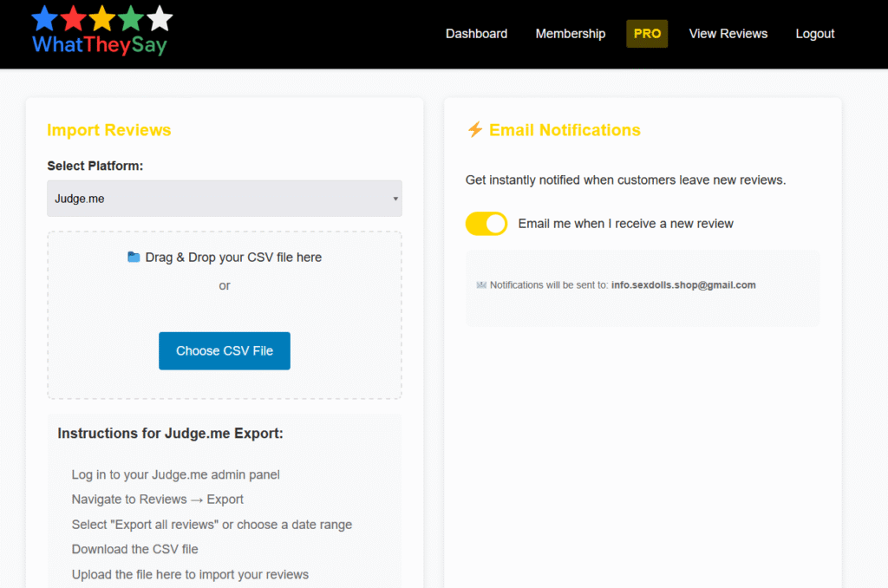Click the green star in the logo
The height and width of the screenshot is (588, 888).
tap(130, 18)
